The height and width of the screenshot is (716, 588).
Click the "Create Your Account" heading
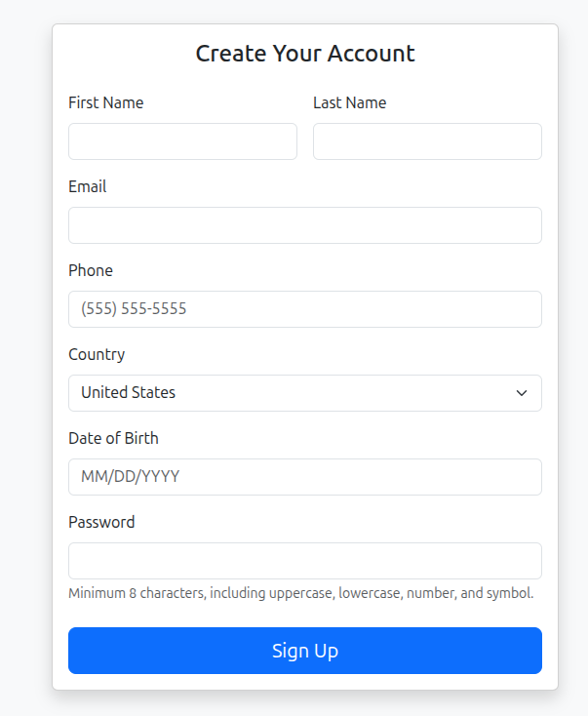click(x=305, y=54)
